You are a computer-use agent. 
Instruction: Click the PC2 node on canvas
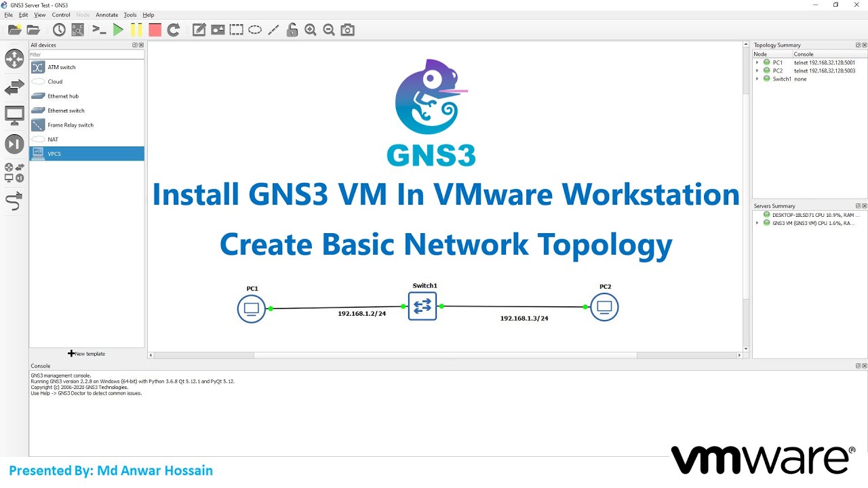[x=604, y=307]
